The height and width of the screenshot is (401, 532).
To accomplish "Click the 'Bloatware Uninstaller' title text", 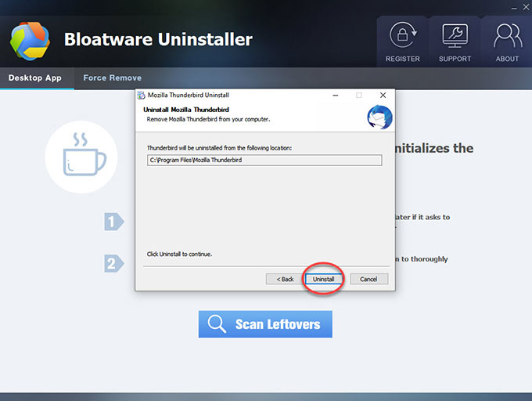I will coord(158,39).
